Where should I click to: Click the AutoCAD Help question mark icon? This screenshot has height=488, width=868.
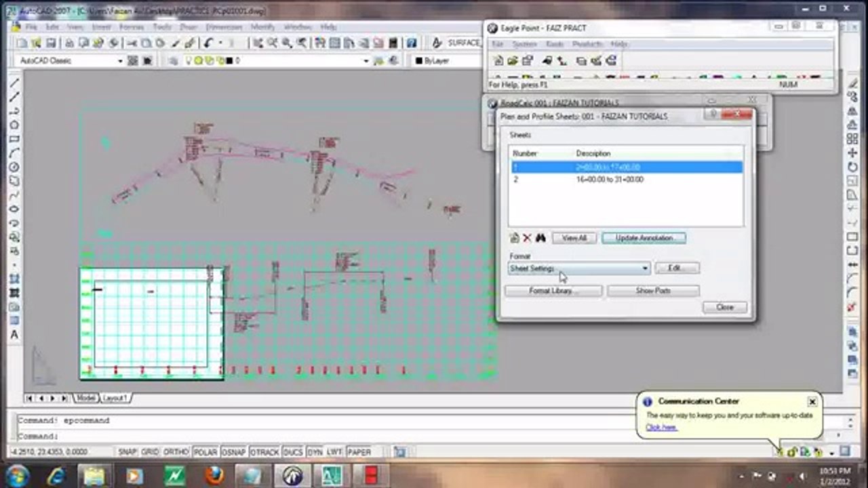[x=411, y=43]
